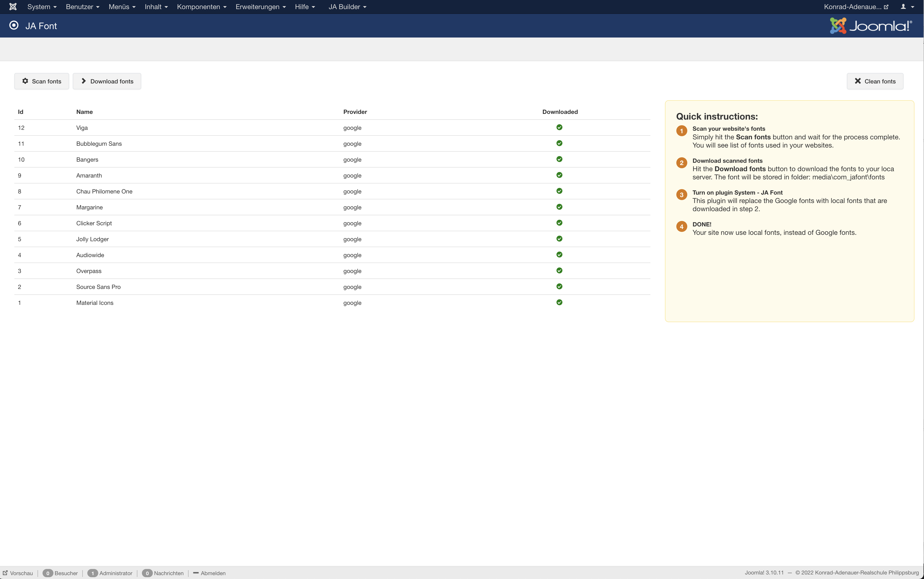924x579 pixels.
Task: Click the Joomla logo icon in top-left corner
Action: (x=13, y=7)
